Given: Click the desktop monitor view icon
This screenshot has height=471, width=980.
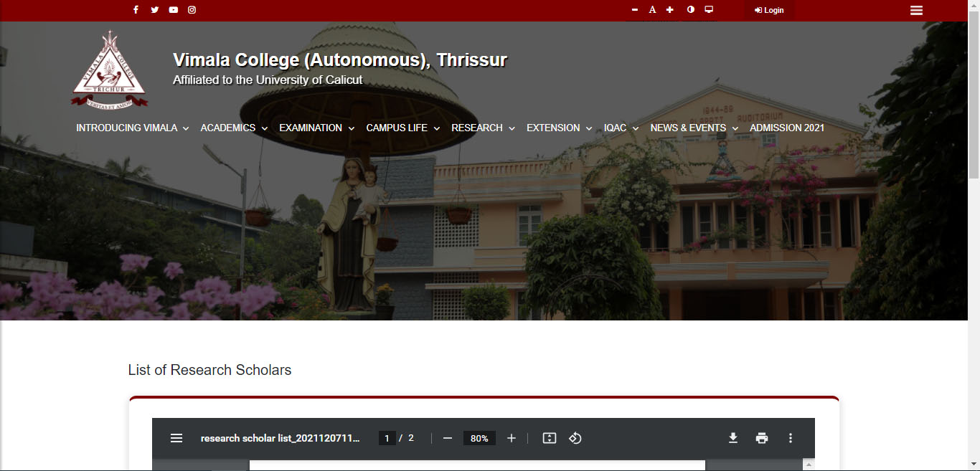Looking at the screenshot, I should pyautogui.click(x=709, y=10).
